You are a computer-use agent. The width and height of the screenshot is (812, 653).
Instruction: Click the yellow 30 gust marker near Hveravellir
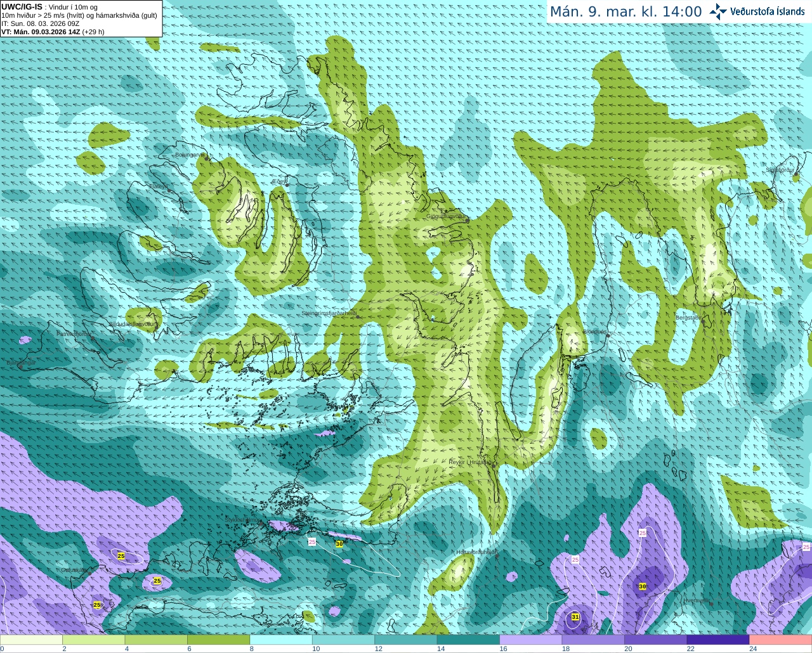pyautogui.click(x=643, y=586)
